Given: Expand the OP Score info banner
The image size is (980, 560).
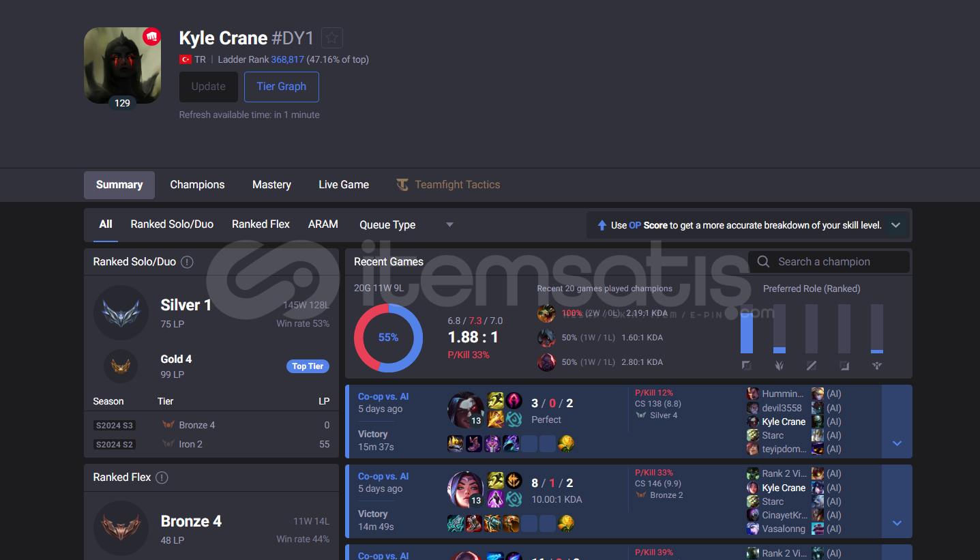Looking at the screenshot, I should coord(895,225).
